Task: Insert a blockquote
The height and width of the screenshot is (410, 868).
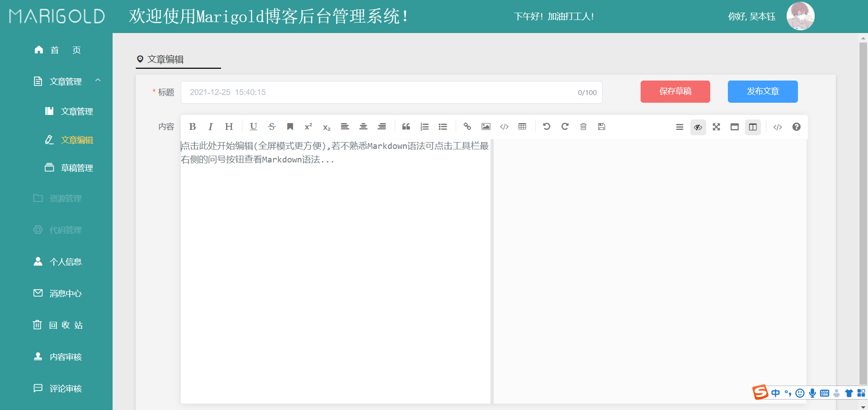Action: (x=406, y=127)
